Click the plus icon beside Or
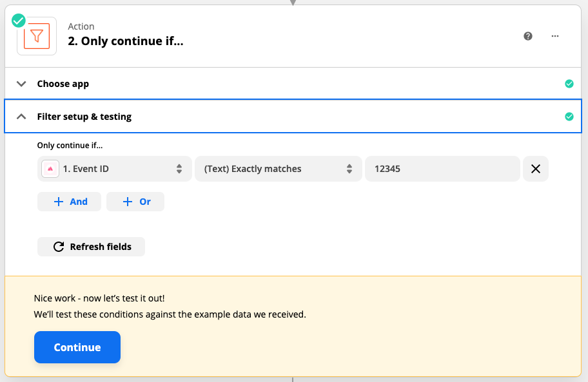Screen dimensions: 588x382 (x=128, y=202)
